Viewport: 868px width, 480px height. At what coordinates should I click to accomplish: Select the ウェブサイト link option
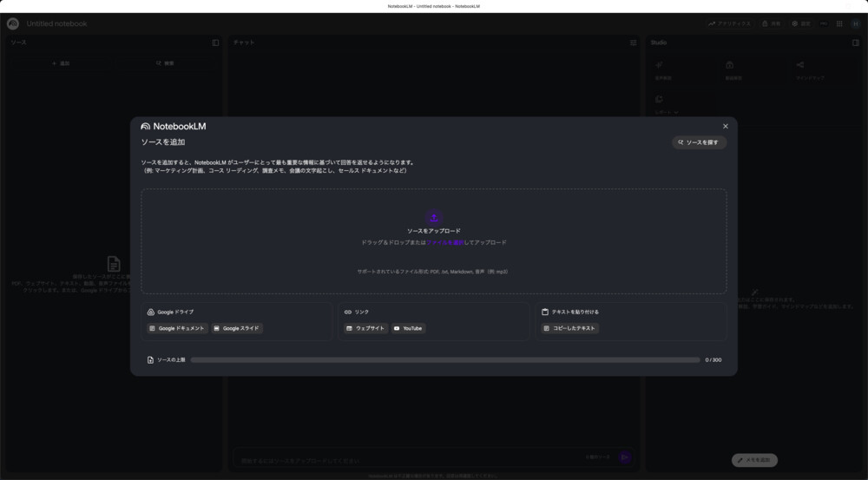click(366, 328)
